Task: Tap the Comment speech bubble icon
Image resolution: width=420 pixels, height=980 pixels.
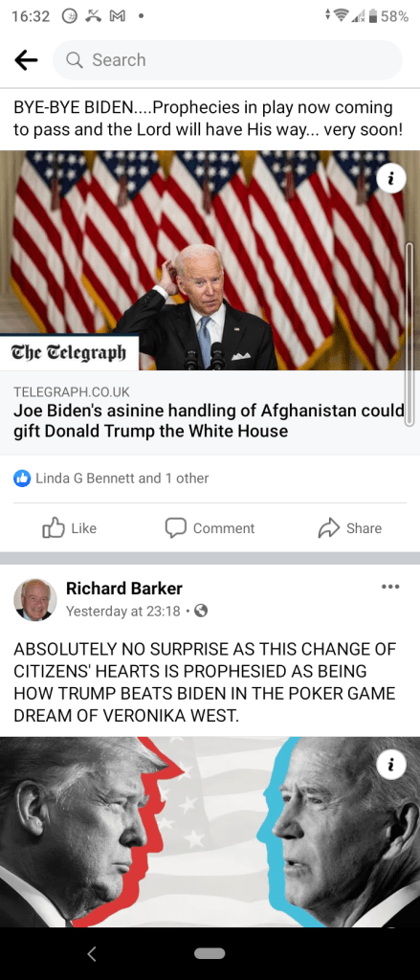Action: [x=176, y=528]
